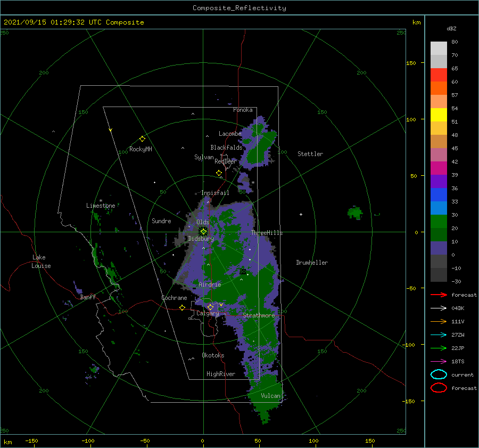Click the Stettler city label
Viewport: 479px width, 448px height.
[x=310, y=154]
